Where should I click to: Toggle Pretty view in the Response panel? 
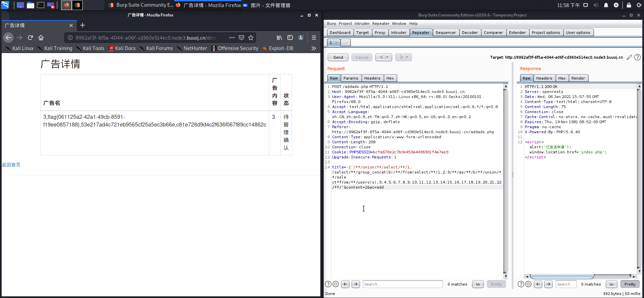(630, 284)
